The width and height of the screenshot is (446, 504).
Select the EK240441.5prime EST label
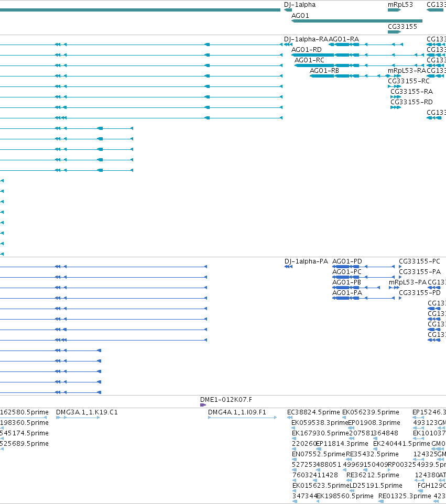tap(401, 444)
